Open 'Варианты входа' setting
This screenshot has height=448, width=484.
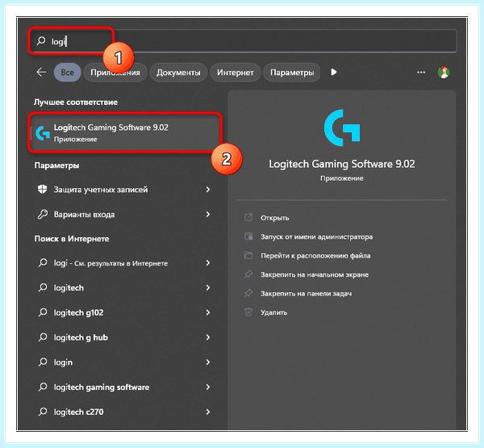(x=123, y=214)
